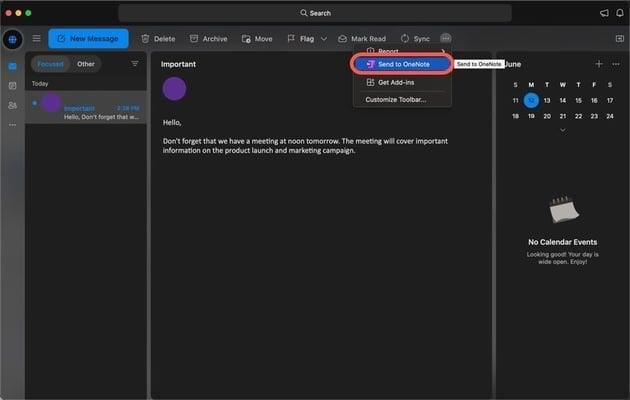Select today's date 12 in calendar

point(531,100)
